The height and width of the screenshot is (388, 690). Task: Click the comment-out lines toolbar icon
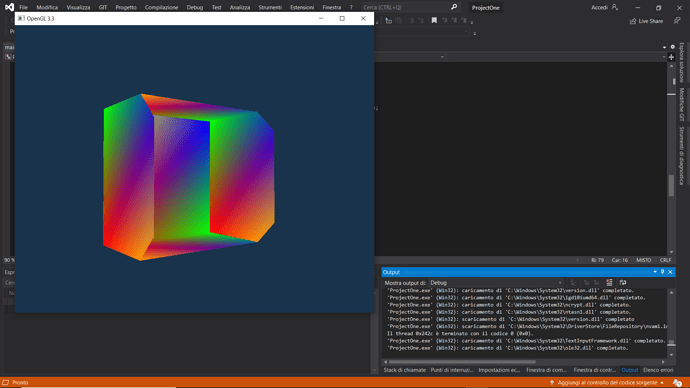411,20
